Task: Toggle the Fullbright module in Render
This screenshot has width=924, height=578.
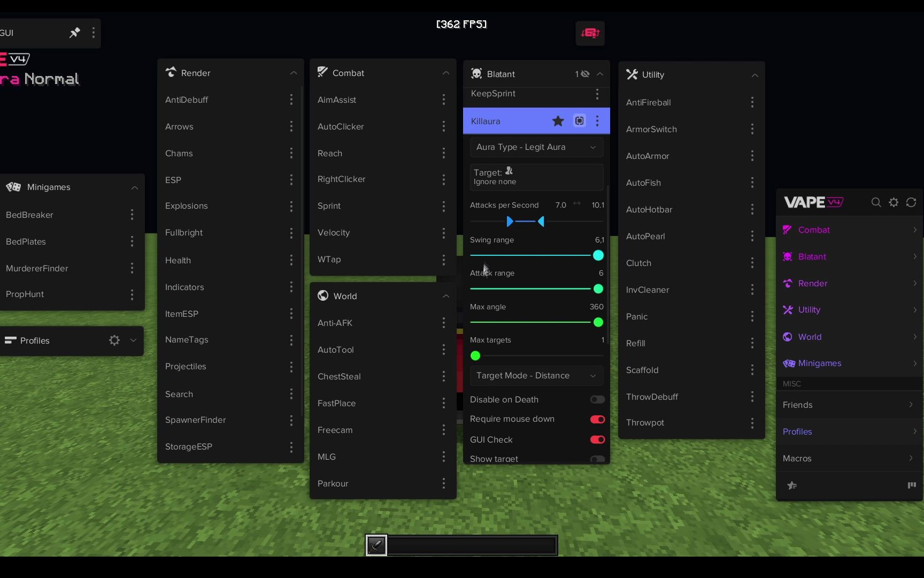Action: [184, 233]
